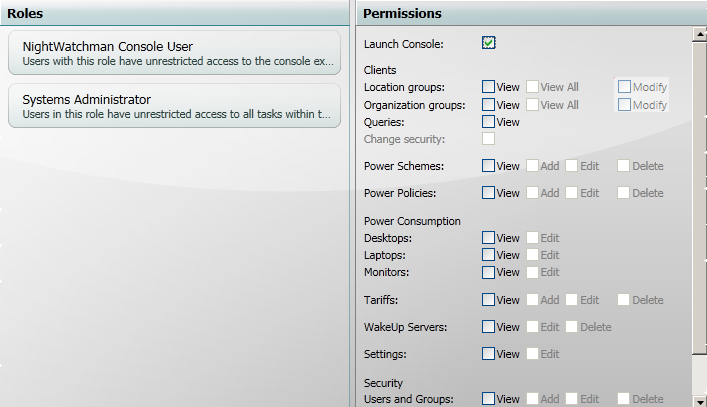
Task: Enable View for Laptops power consumption
Action: click(488, 255)
